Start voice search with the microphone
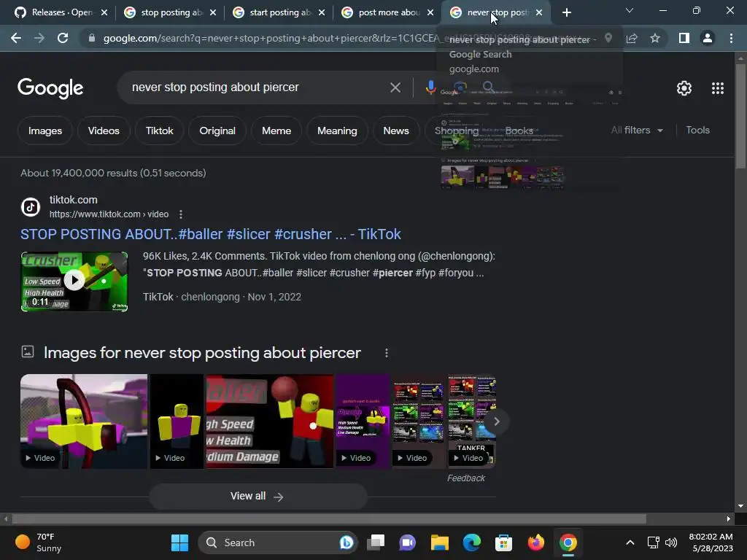 tap(430, 87)
